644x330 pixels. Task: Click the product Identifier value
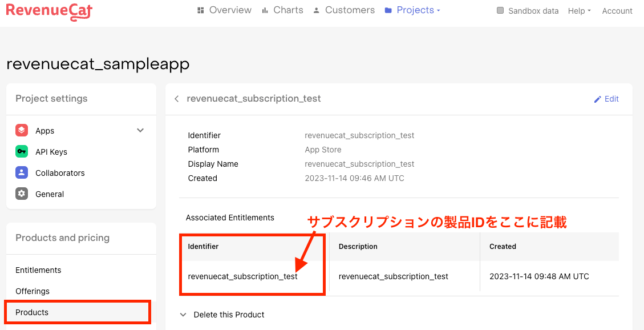(359, 135)
